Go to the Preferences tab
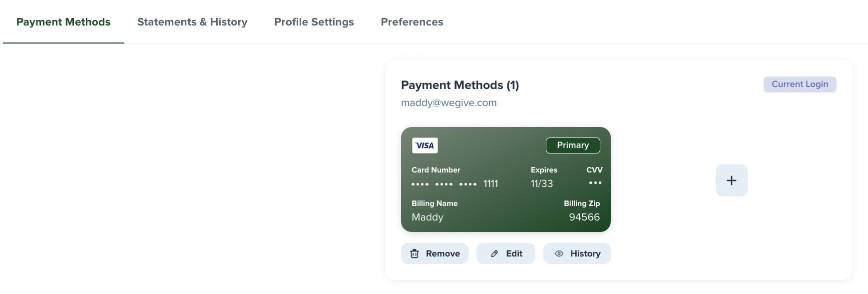The width and height of the screenshot is (868, 294). tap(412, 22)
